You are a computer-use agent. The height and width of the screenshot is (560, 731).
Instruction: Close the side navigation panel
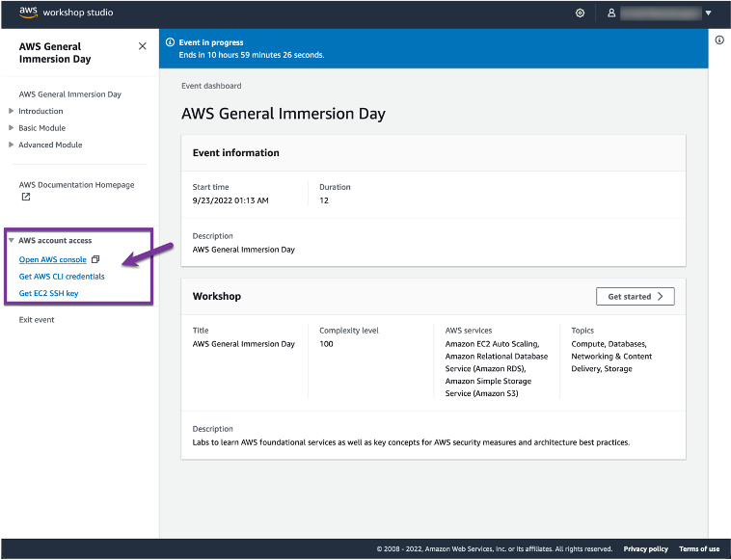pos(142,46)
